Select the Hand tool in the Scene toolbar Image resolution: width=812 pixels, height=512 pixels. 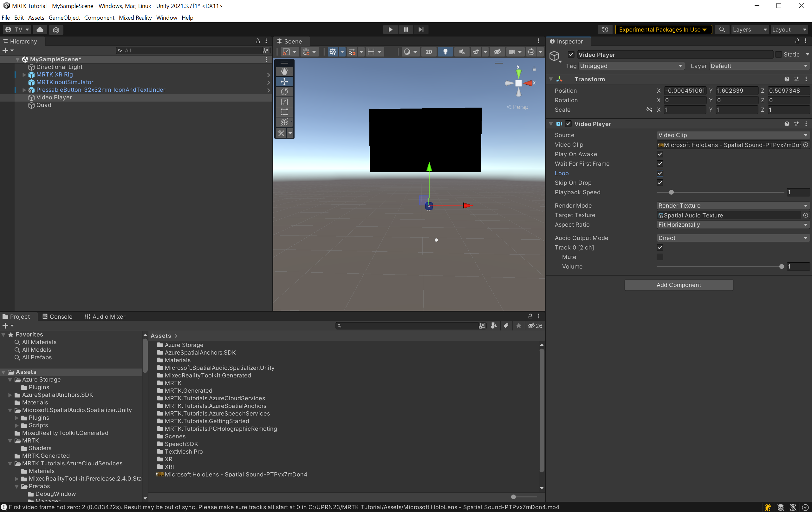pyautogui.click(x=284, y=71)
